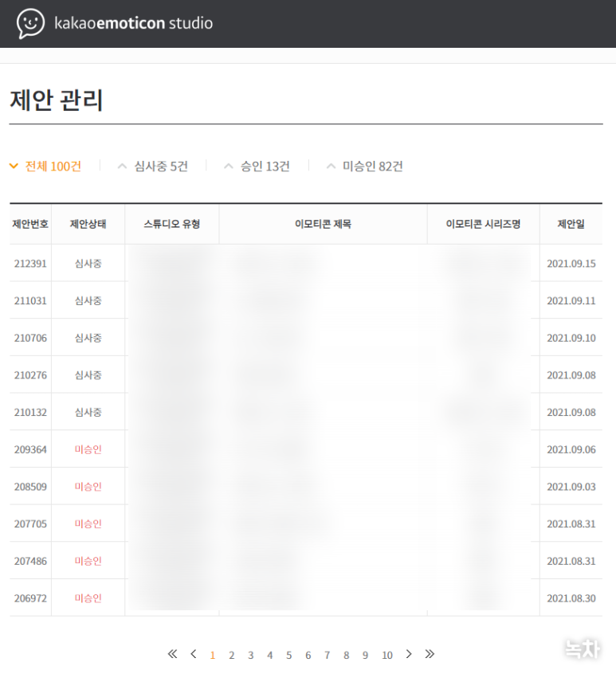Go to page 10
Viewport: 616px width, 674px height.
(x=387, y=655)
